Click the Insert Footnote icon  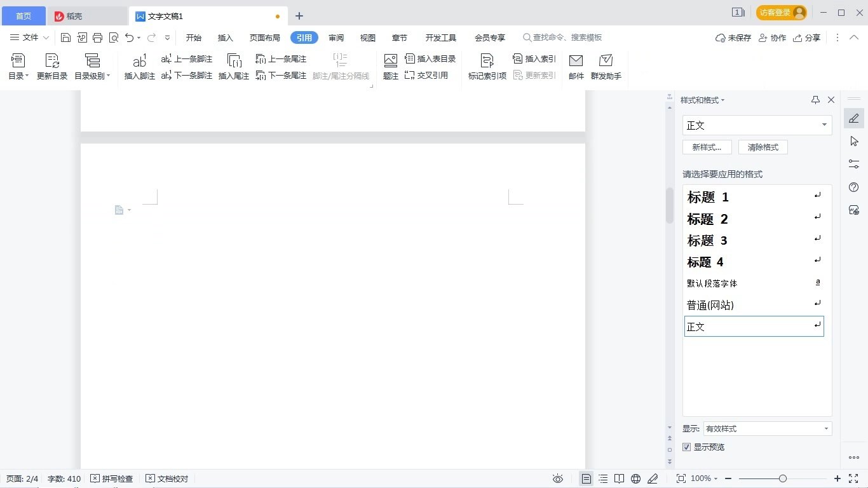click(139, 61)
